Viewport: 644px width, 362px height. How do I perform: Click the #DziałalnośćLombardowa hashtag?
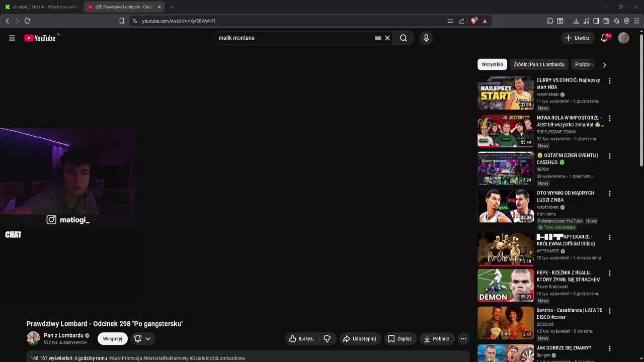[217, 358]
